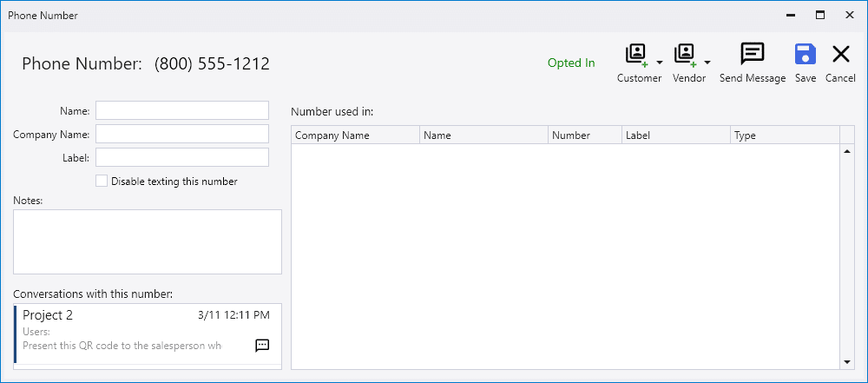Sort by the Name column header

483,135
